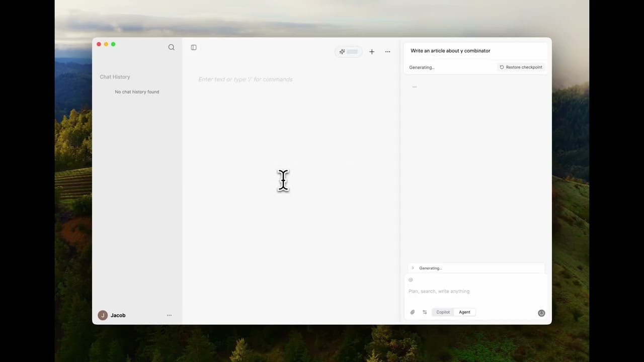Click the 'Write an article about y combinator' message
644x362 pixels.
tap(450, 51)
